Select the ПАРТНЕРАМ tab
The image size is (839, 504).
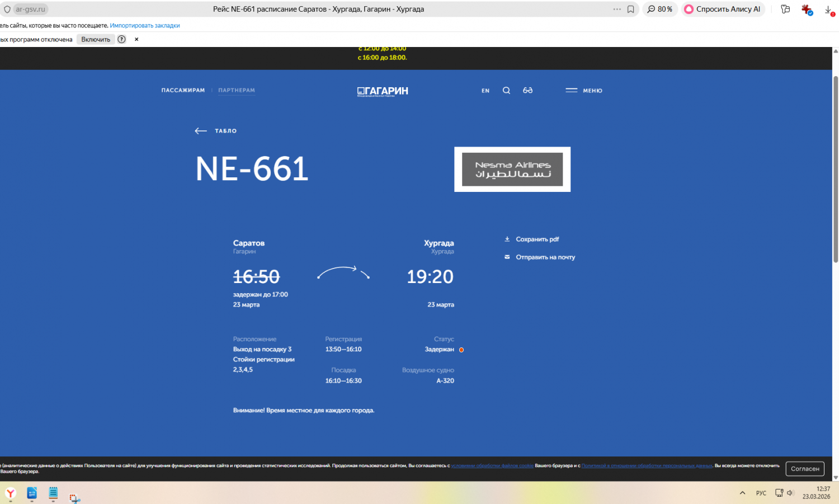[x=237, y=91]
